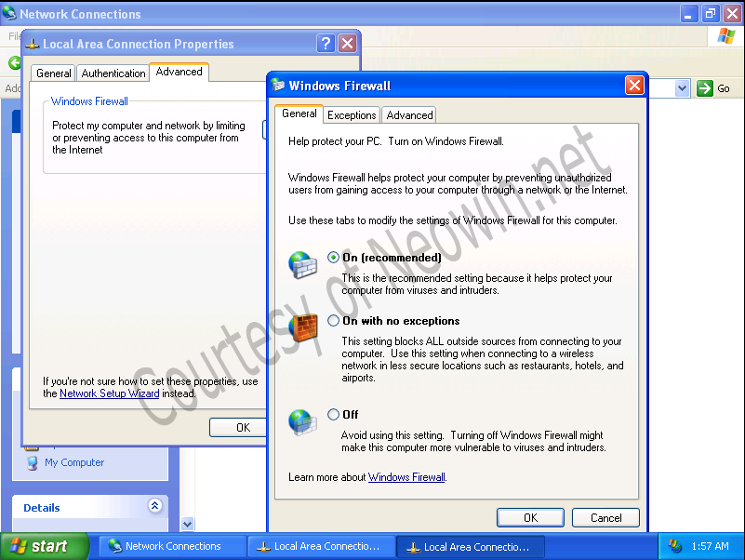Image resolution: width=745 pixels, height=560 pixels.
Task: Restore down the Network Connections window
Action: [x=711, y=14]
